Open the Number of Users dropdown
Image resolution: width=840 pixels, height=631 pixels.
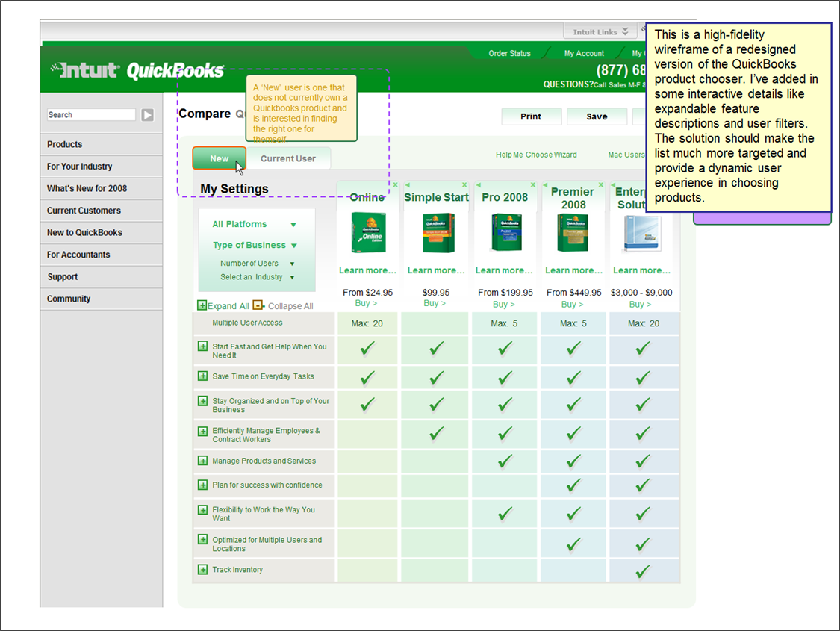pyautogui.click(x=292, y=264)
